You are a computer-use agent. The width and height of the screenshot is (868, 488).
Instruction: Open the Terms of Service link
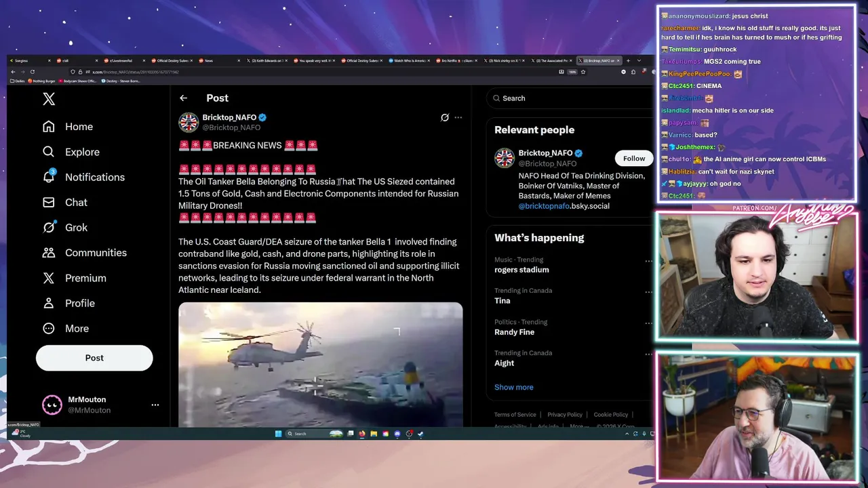(x=515, y=415)
